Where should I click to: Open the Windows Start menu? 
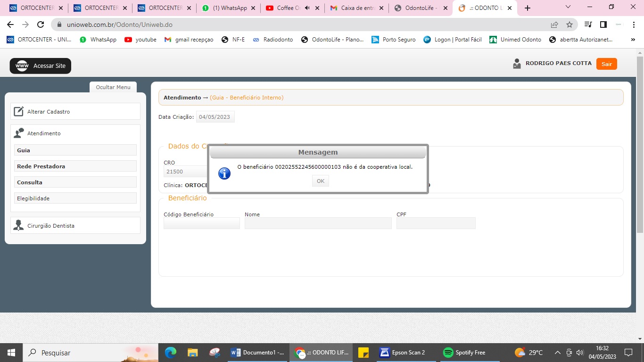pyautogui.click(x=11, y=353)
